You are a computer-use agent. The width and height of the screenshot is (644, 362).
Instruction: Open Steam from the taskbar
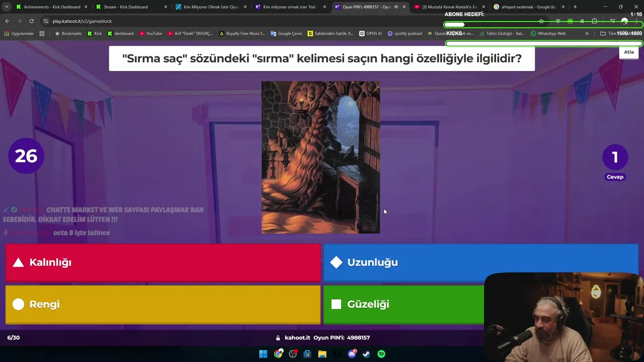pyautogui.click(x=366, y=354)
